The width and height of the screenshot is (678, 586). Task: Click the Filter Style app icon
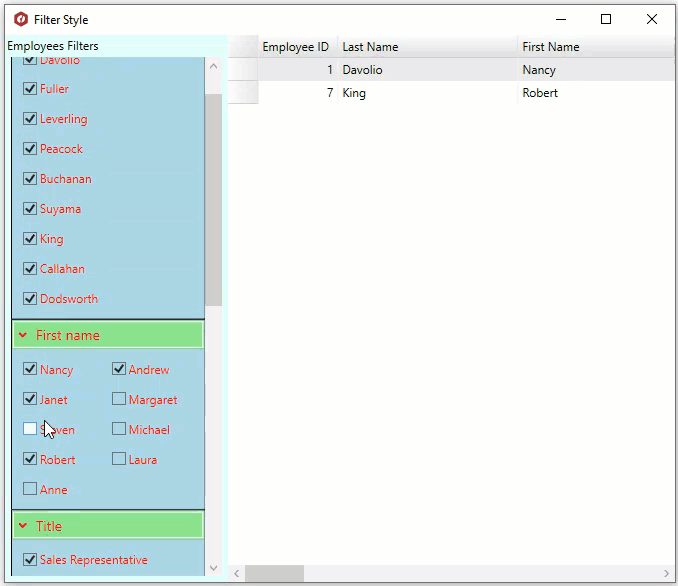21,19
